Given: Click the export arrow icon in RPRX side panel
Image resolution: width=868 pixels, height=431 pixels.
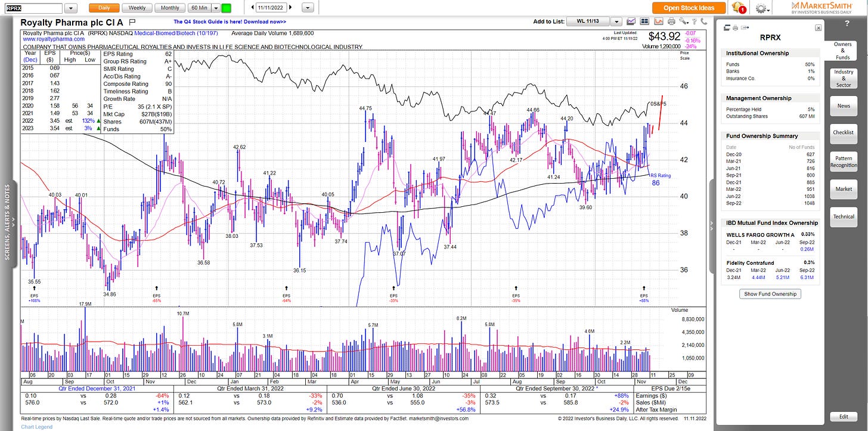Looking at the screenshot, I should point(745,27).
